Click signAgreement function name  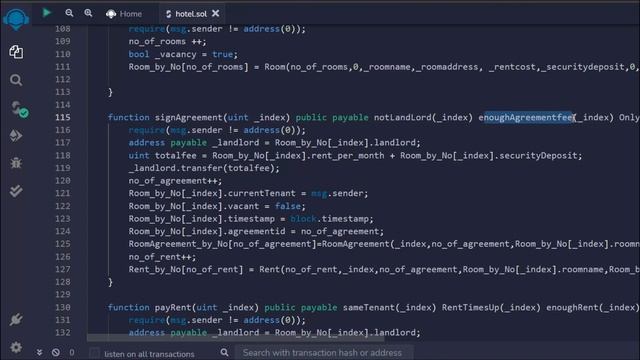click(189, 118)
